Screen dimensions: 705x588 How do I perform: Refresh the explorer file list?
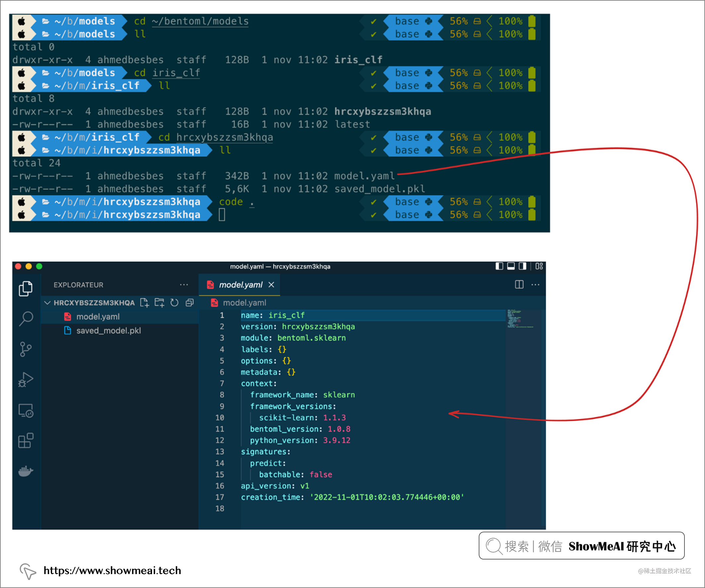click(x=174, y=303)
